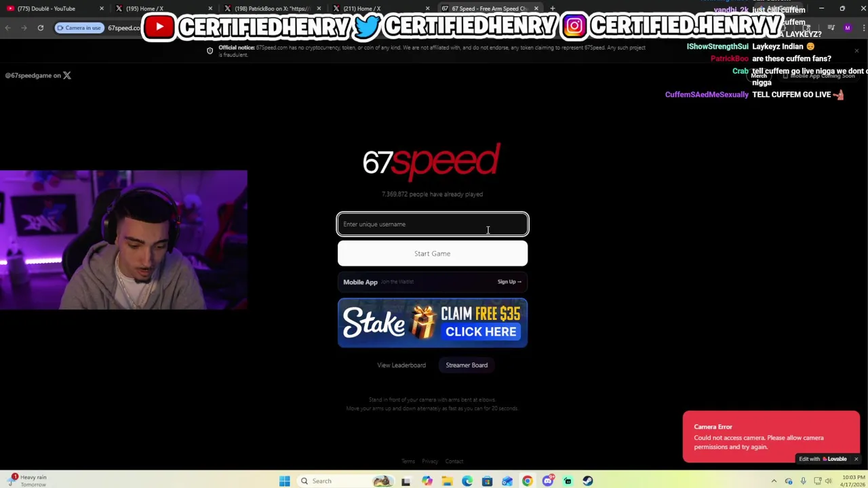The height and width of the screenshot is (488, 868).
Task: Click the Edit with Lovable badge
Action: tap(823, 459)
